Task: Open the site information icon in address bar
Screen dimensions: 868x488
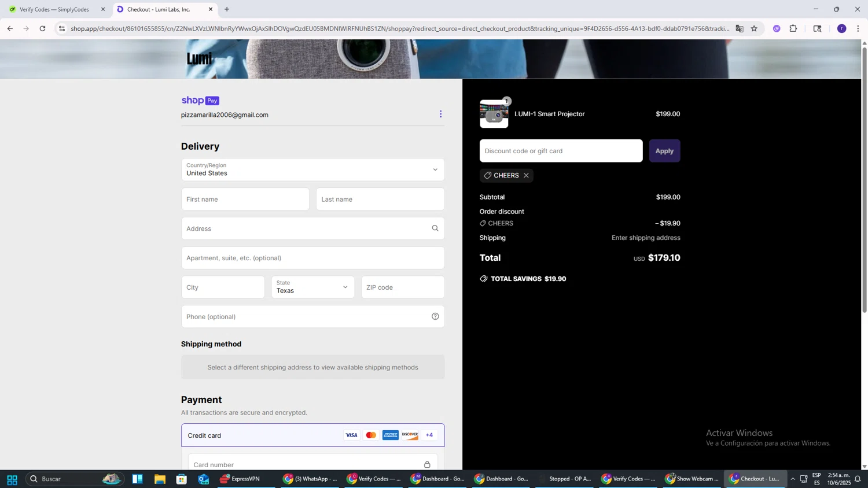Action: (x=62, y=28)
